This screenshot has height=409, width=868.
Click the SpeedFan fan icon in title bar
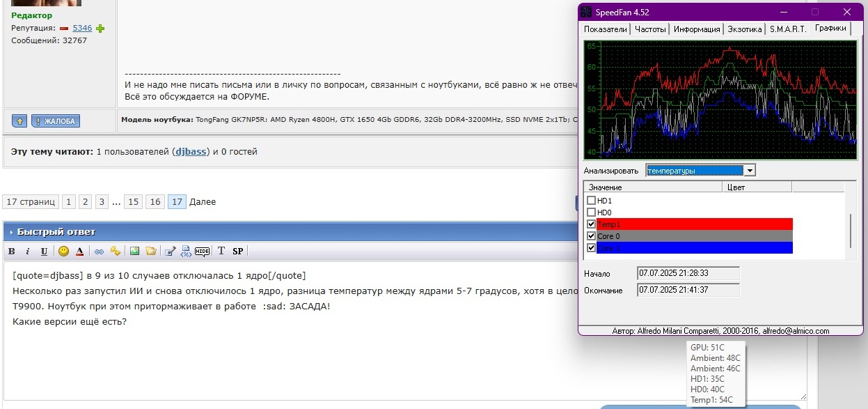click(x=586, y=12)
